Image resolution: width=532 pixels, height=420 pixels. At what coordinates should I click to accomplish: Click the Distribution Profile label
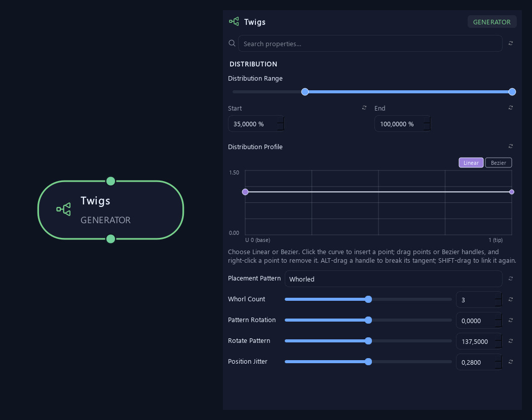click(x=255, y=147)
